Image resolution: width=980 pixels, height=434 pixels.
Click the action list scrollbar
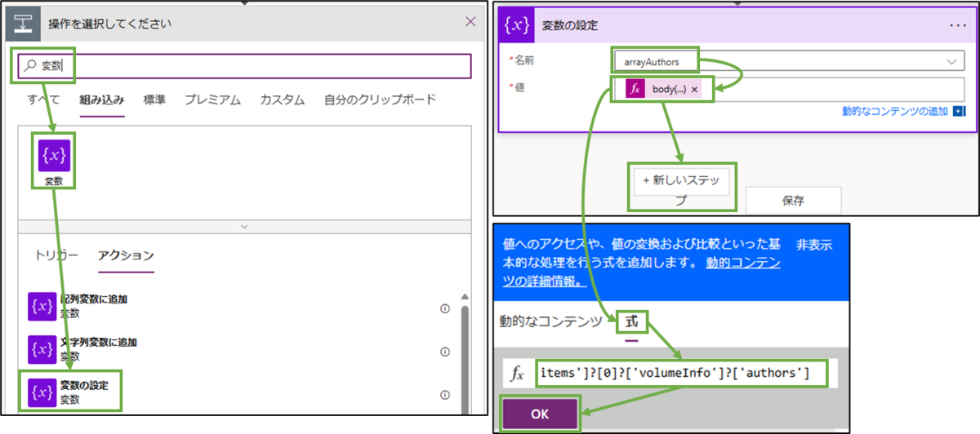[466, 355]
